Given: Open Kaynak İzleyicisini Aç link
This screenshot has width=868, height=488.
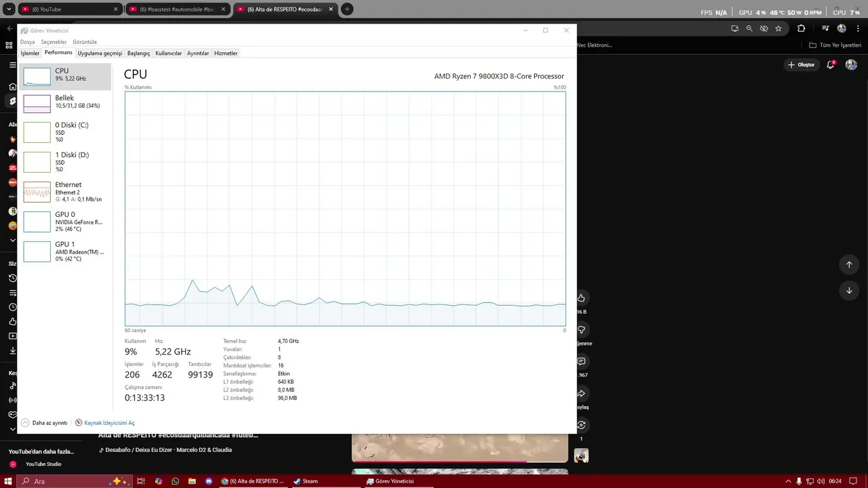Looking at the screenshot, I should coord(105,423).
